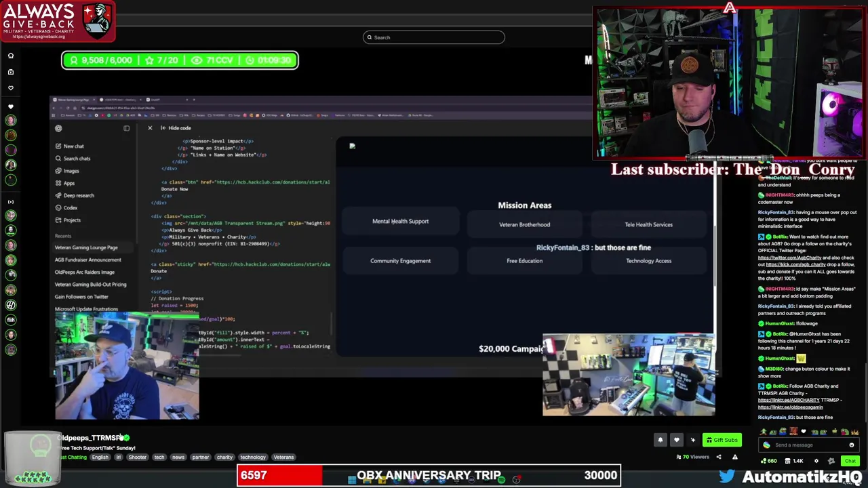This screenshot has height=488, width=868.
Task: Click the Shooter tag
Action: coord(138,457)
